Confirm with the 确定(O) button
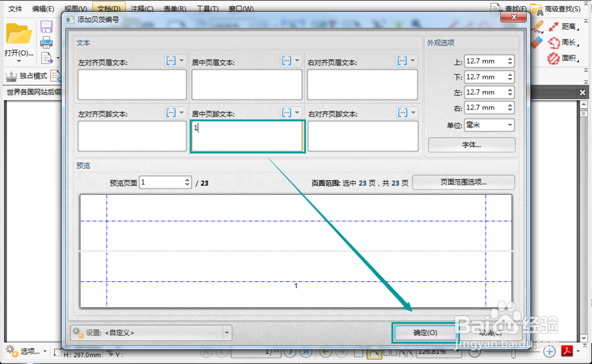The image size is (592, 364). [x=425, y=333]
